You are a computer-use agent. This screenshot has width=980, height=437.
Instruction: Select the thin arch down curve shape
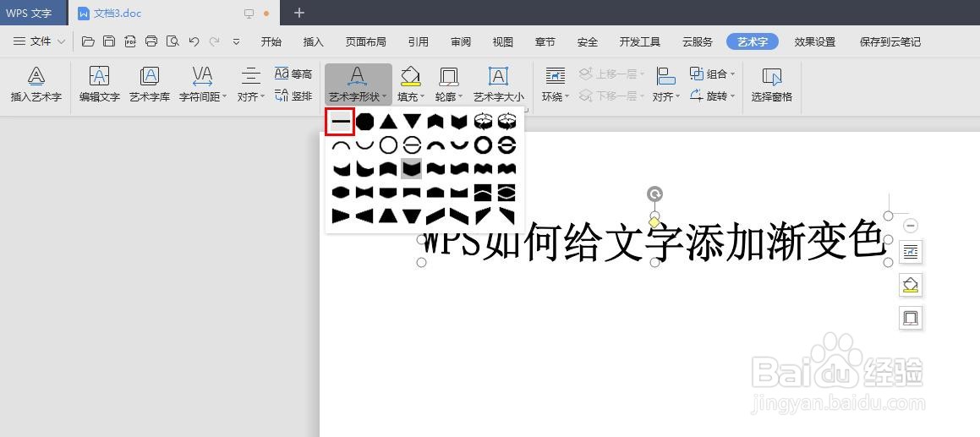[x=364, y=145]
